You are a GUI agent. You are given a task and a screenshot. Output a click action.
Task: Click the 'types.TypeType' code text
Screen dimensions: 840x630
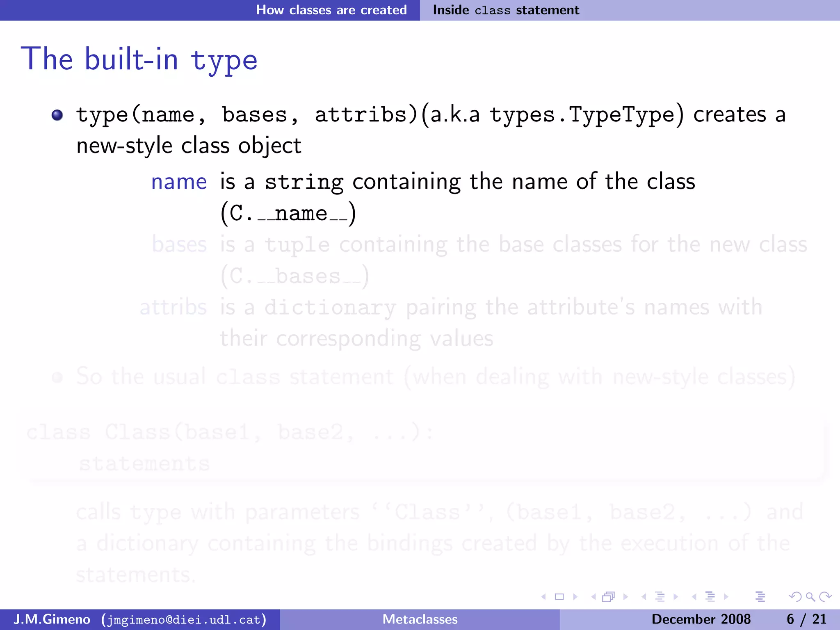click(582, 114)
